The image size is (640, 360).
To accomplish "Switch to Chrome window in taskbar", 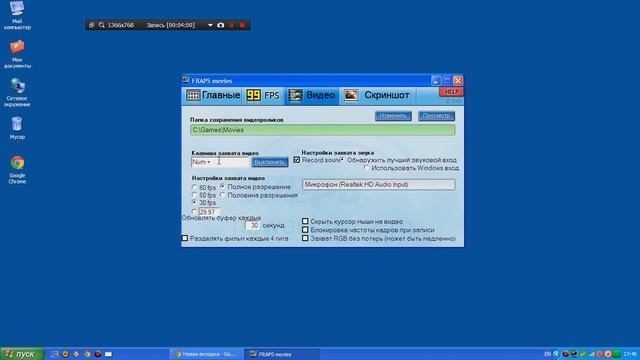I will coord(207,354).
